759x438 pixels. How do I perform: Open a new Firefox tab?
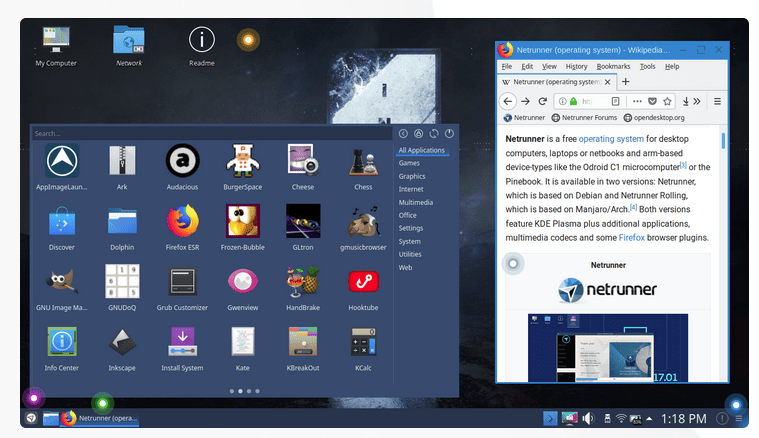pyautogui.click(x=625, y=82)
